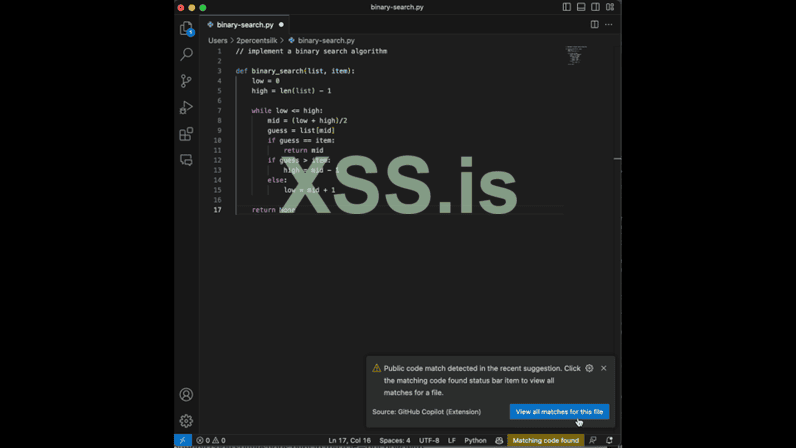This screenshot has height=448, width=796.
Task: Click Matching code found status item
Action: click(546, 440)
